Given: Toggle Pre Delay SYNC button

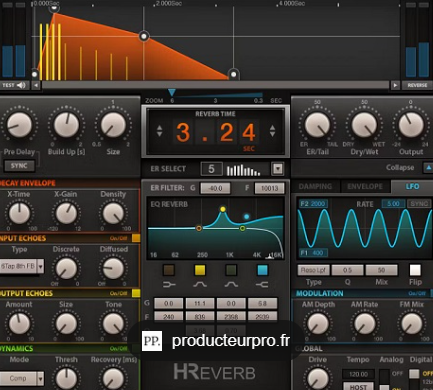Looking at the screenshot, I should [x=19, y=166].
